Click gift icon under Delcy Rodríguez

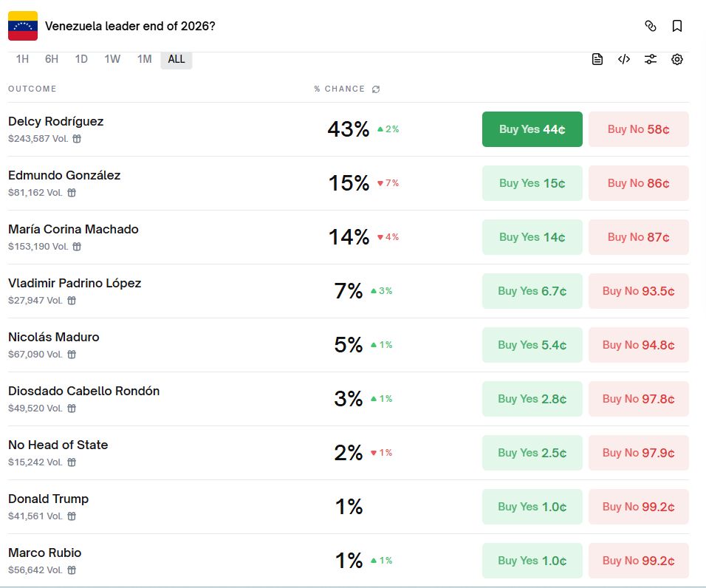click(x=77, y=139)
